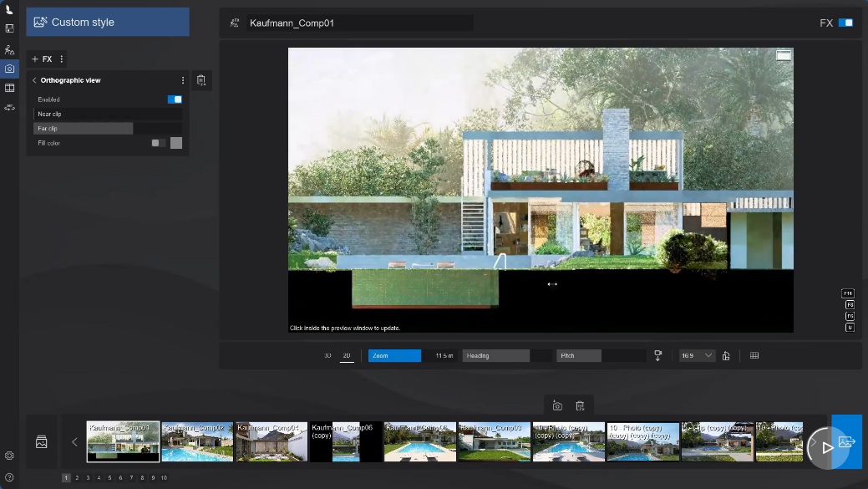The image size is (868, 489).
Task: Click the Custom style button
Action: pyautogui.click(x=108, y=23)
